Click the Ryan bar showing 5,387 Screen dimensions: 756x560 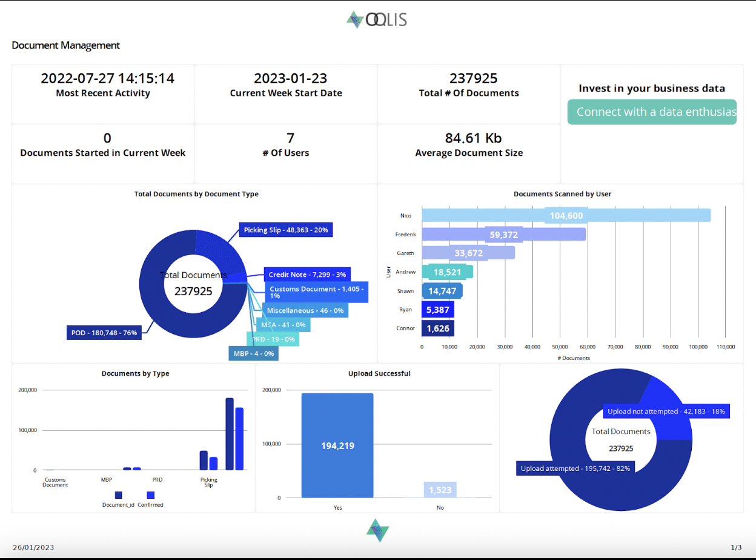coord(438,310)
